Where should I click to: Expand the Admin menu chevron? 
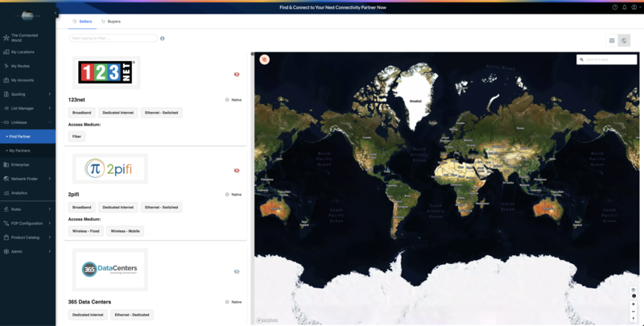pos(50,251)
